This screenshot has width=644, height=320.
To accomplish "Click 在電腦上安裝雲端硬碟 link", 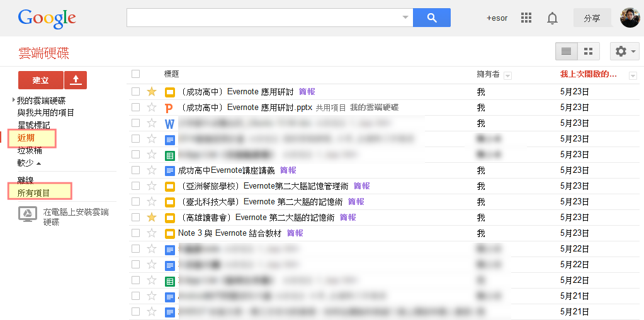I will [x=76, y=217].
